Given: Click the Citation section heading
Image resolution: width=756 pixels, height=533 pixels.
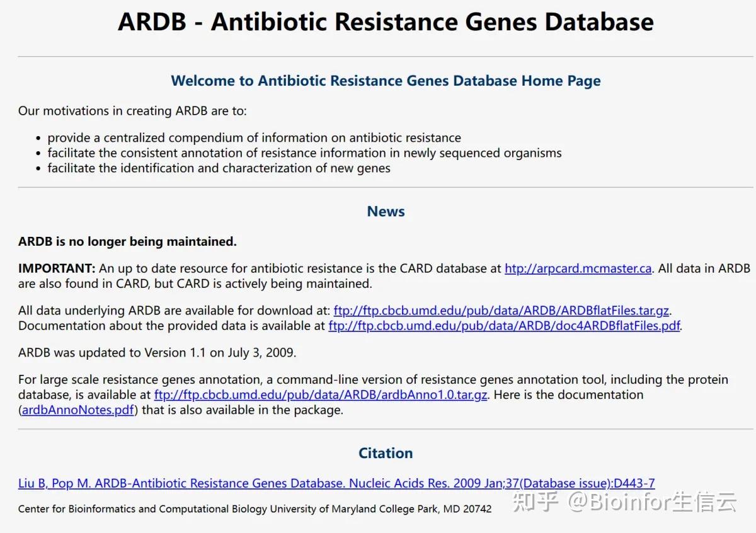Looking at the screenshot, I should (386, 453).
